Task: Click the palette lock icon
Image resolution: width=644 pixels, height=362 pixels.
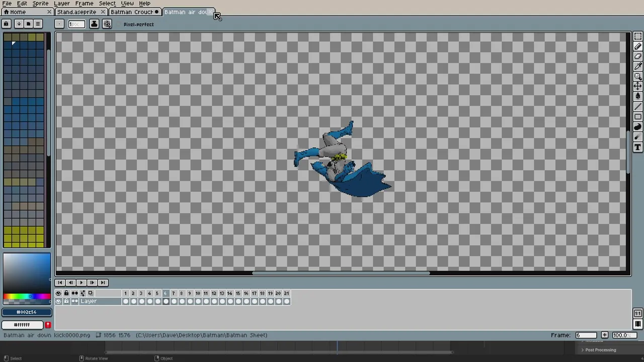Action: [x=6, y=24]
